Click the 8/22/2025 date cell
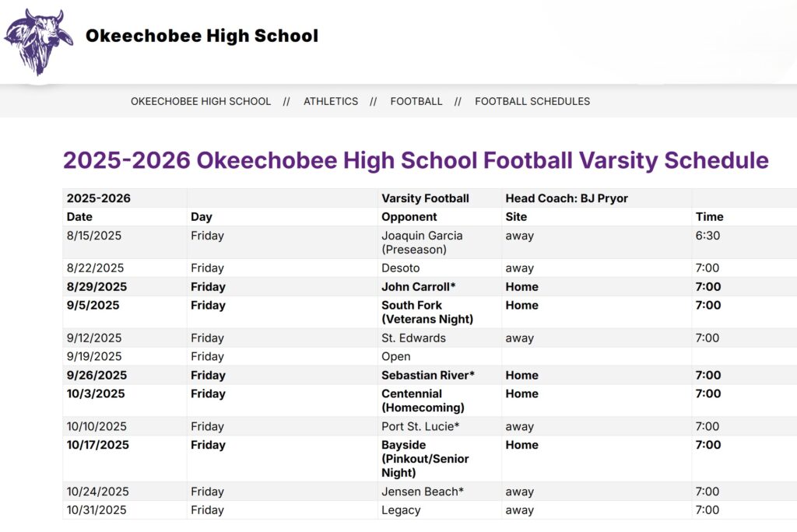 point(95,268)
